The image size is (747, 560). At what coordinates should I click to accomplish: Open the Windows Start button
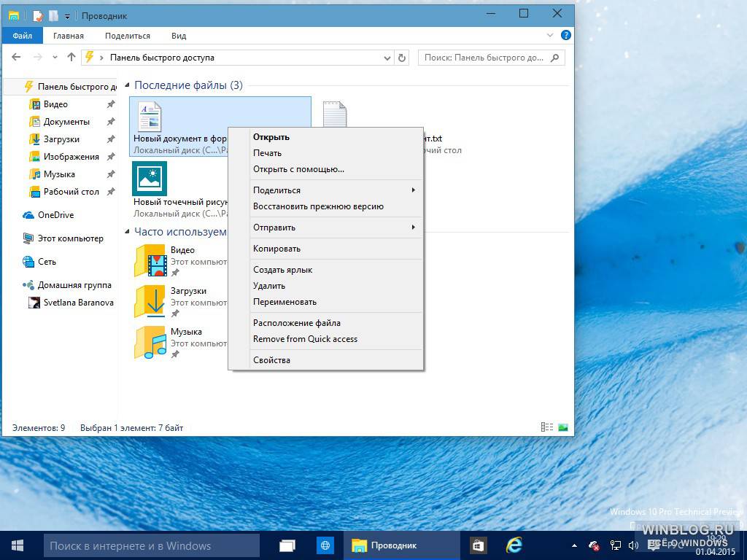point(18,545)
